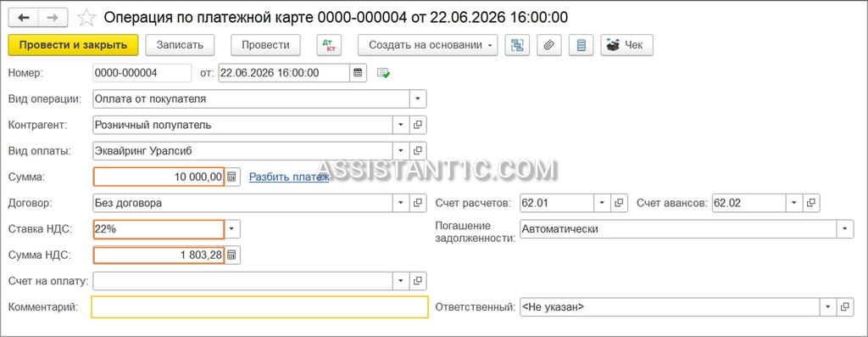The image size is (868, 337).
Task: Add document to favorites with star icon
Action: tap(86, 18)
